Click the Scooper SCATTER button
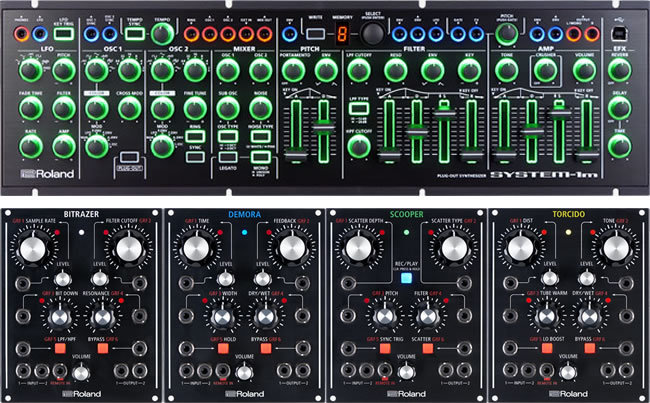This screenshot has height=403, width=650. 428,348
